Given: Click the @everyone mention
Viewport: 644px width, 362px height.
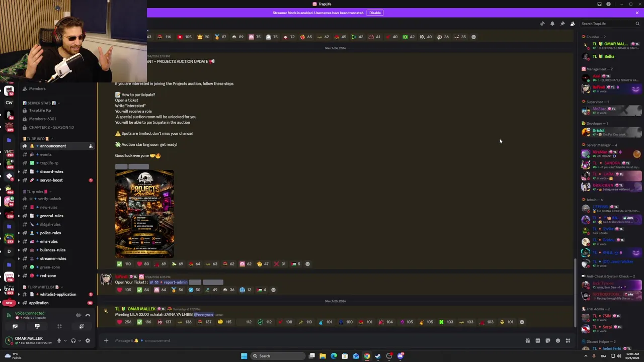Looking at the screenshot, I should pyautogui.click(x=204, y=314).
